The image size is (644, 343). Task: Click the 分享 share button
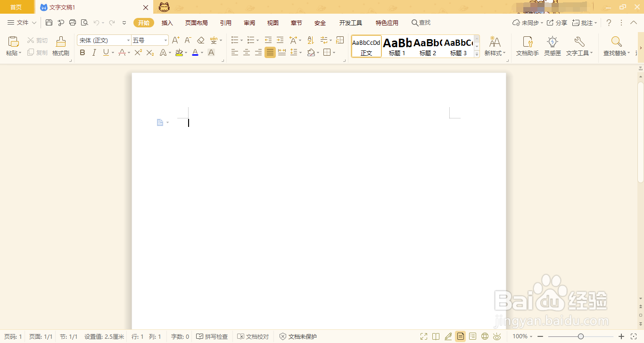click(x=557, y=23)
